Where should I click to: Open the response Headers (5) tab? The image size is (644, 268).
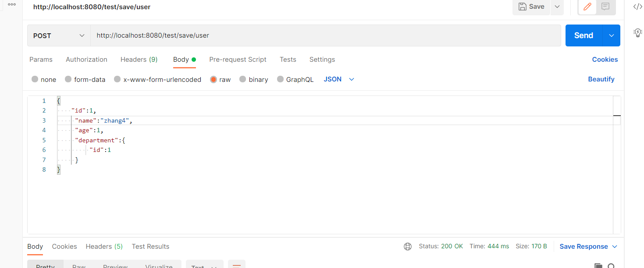104,247
